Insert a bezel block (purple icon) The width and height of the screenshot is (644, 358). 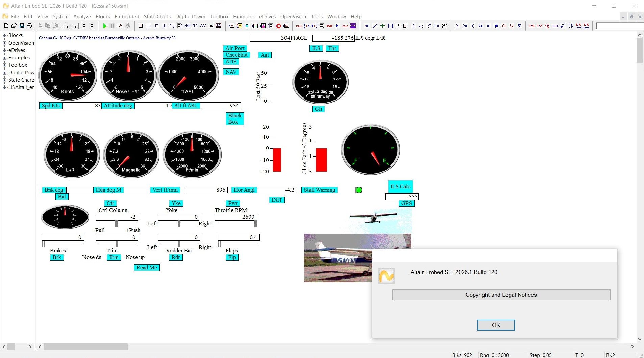tap(353, 26)
